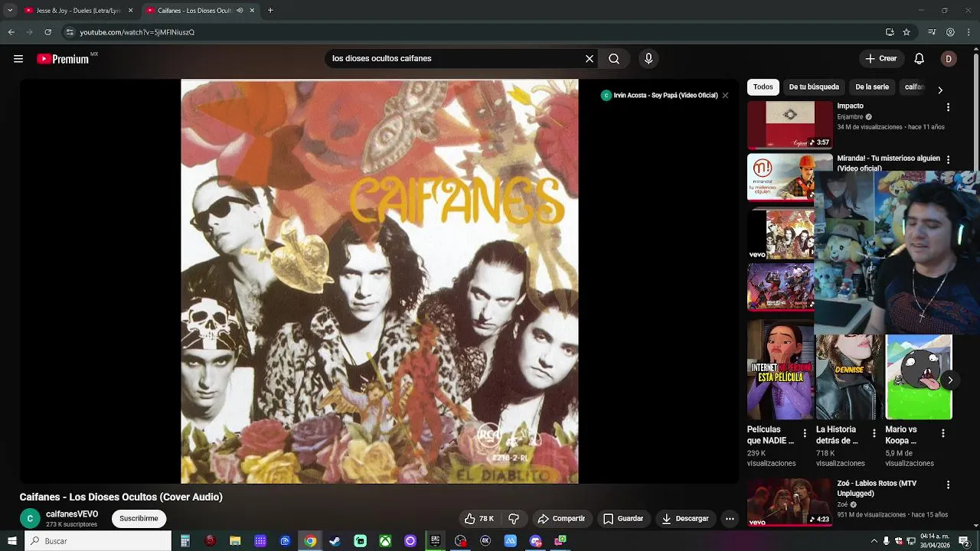Open caifanesVEVO channel avatar

30,519
